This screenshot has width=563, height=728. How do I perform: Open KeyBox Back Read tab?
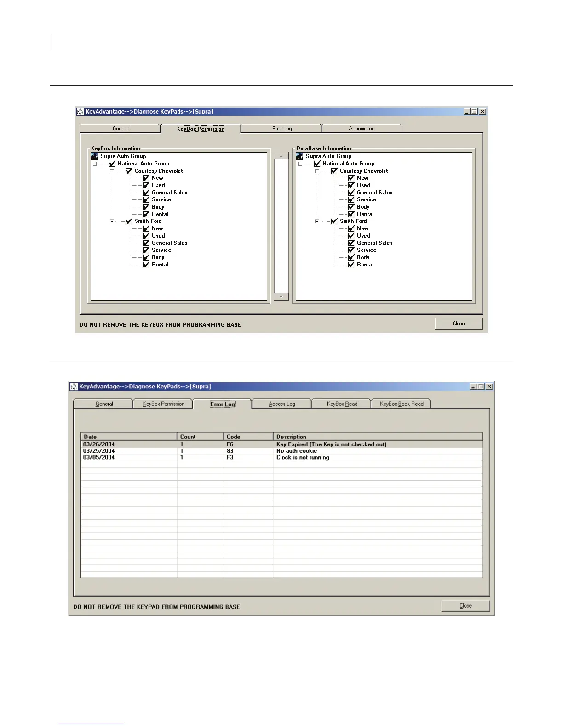tap(401, 404)
